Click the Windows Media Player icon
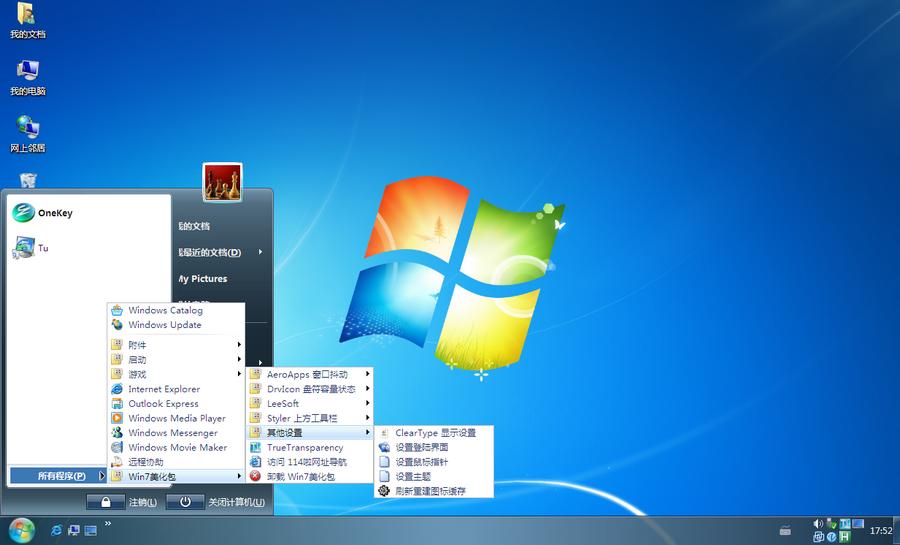 [117, 418]
